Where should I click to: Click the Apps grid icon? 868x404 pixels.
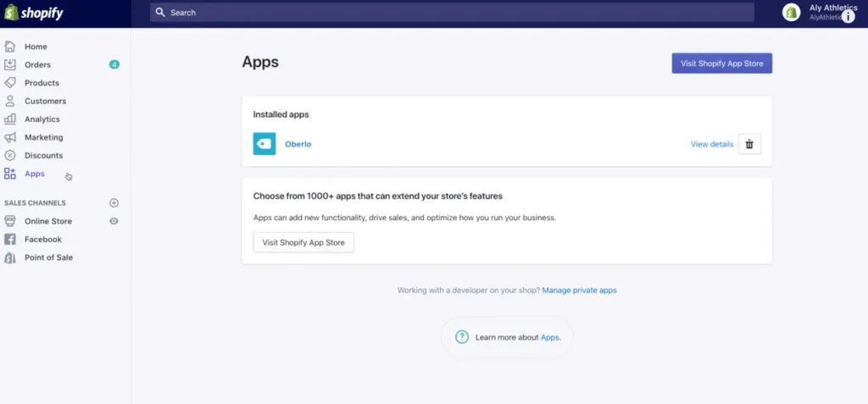[x=10, y=174]
